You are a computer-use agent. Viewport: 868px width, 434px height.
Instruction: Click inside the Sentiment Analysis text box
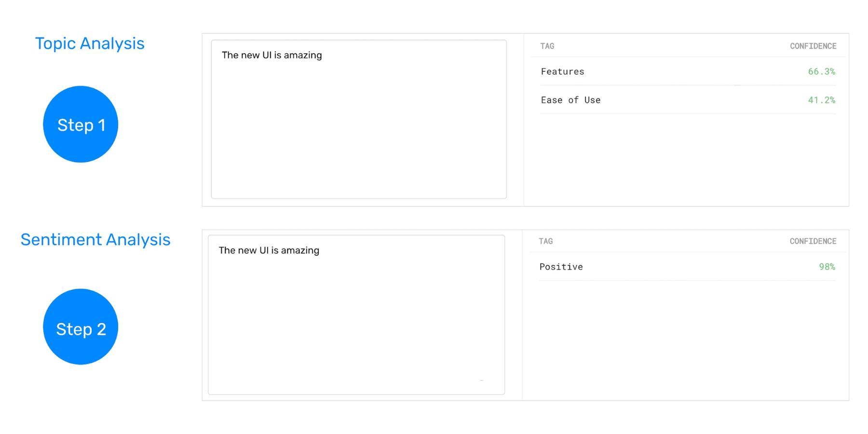[x=356, y=323]
